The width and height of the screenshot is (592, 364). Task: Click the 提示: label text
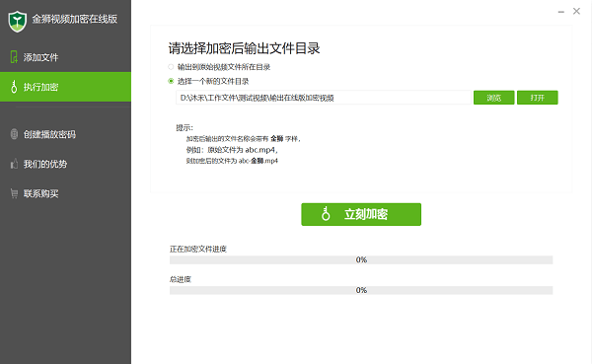coord(185,127)
